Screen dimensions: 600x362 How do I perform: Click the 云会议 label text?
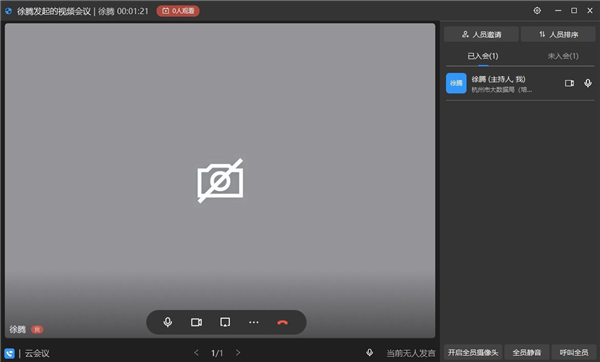(x=37, y=353)
